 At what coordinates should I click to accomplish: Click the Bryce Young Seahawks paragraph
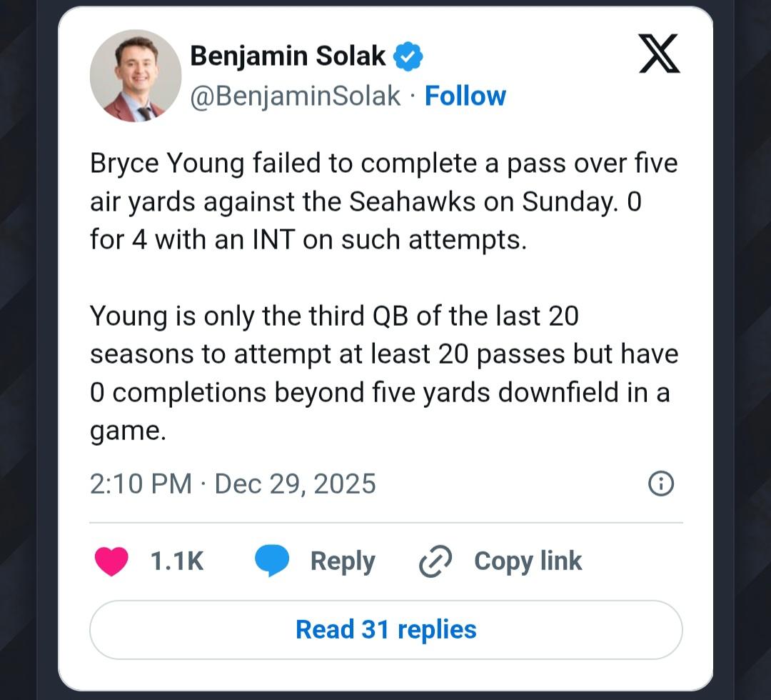click(x=383, y=202)
